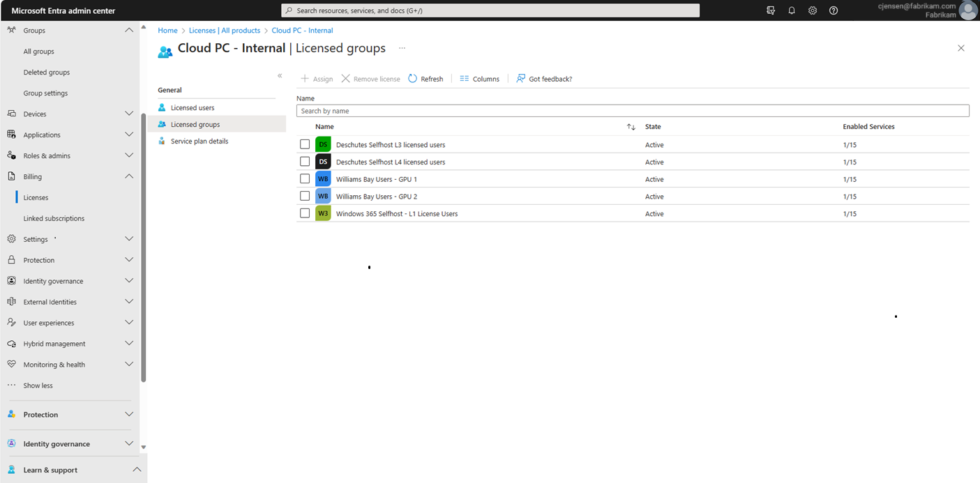Open the notifications bell

791,10
